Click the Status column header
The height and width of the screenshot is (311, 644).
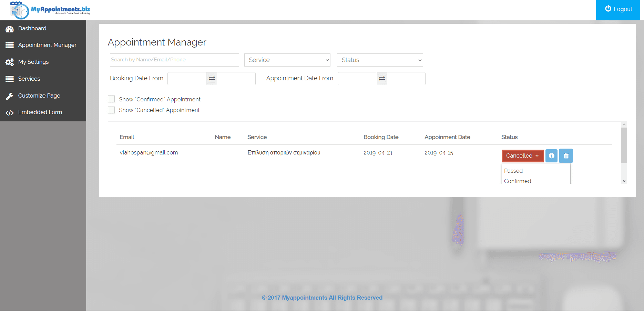pyautogui.click(x=509, y=137)
